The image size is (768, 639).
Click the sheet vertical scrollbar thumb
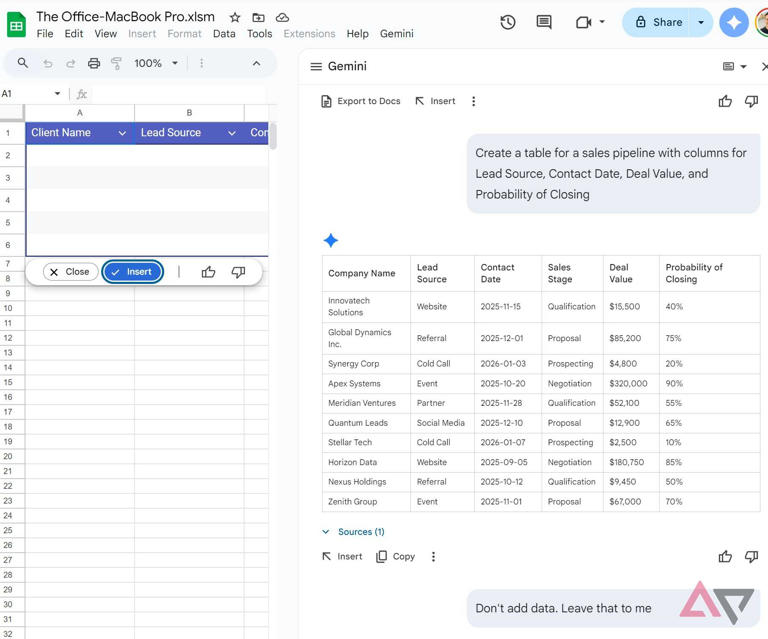(x=273, y=136)
